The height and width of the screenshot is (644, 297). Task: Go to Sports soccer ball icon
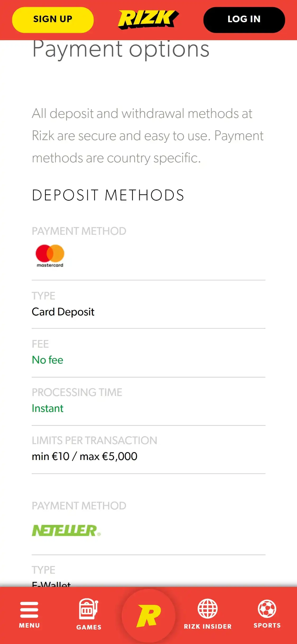(267, 609)
